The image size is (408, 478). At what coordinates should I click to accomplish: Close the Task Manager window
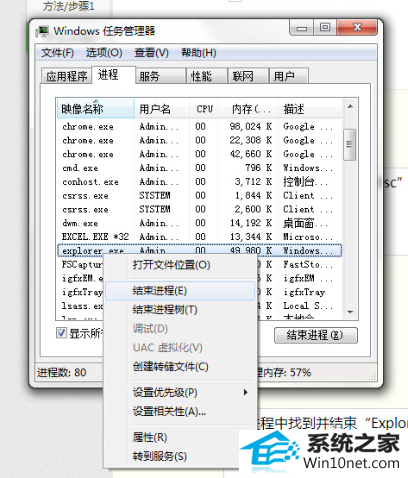coord(357,27)
